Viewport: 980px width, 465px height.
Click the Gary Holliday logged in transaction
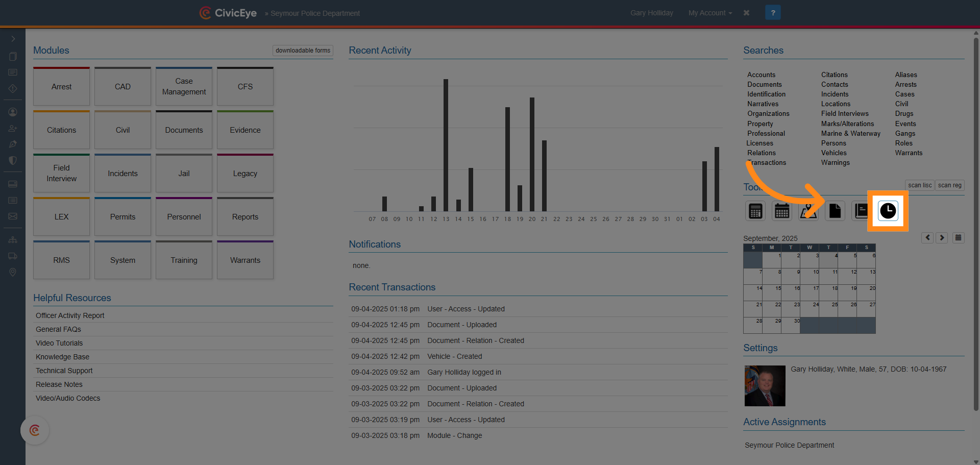(464, 372)
